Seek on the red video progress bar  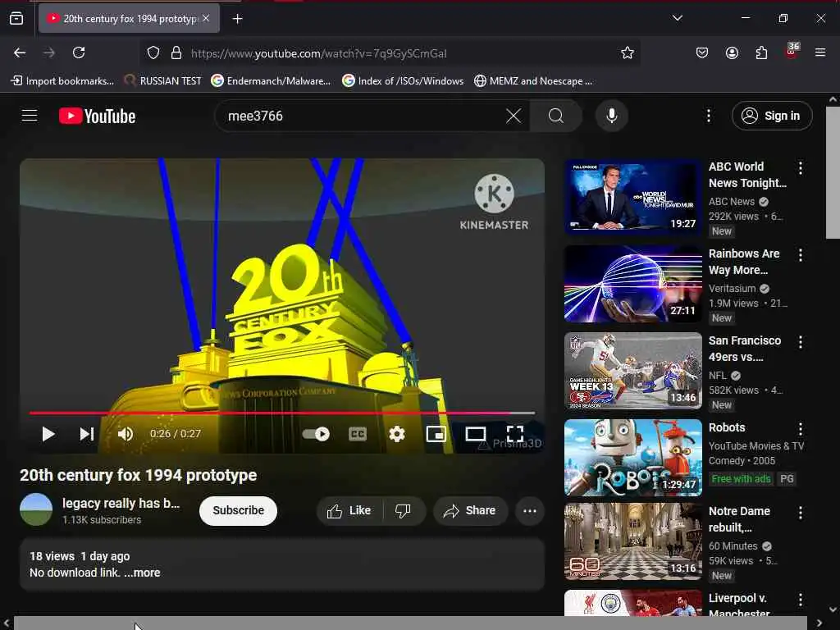click(282, 413)
